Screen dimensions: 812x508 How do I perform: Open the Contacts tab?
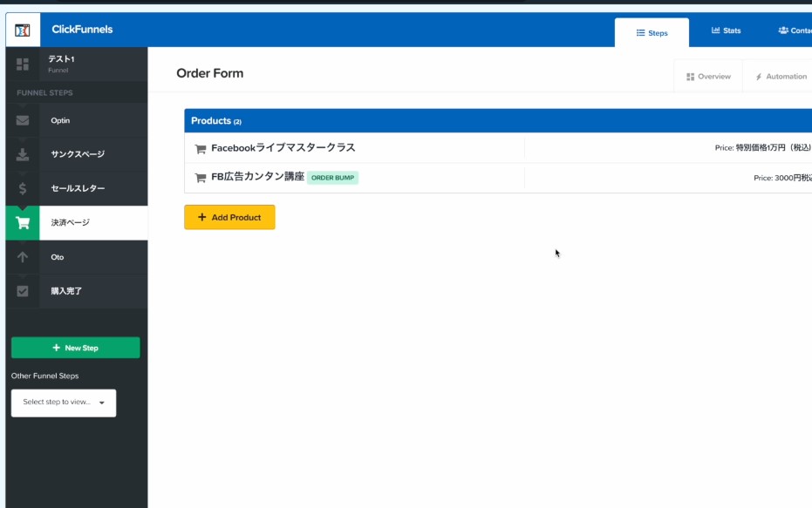(794, 30)
